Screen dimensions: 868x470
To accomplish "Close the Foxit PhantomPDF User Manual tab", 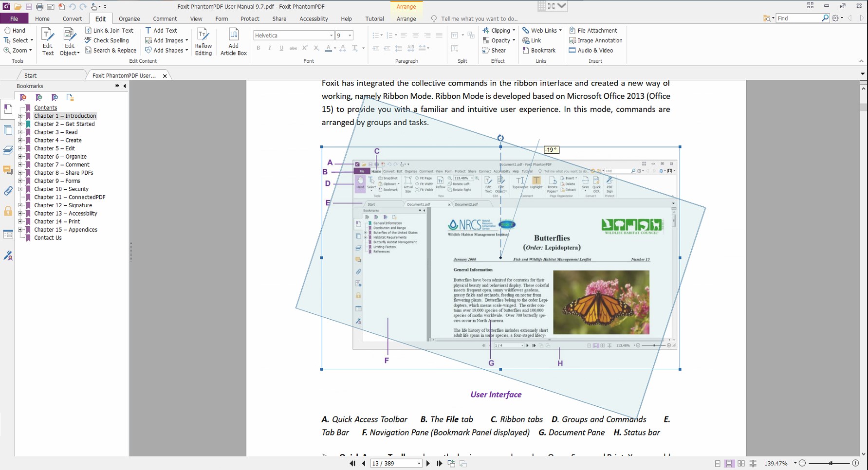I will click(x=165, y=76).
